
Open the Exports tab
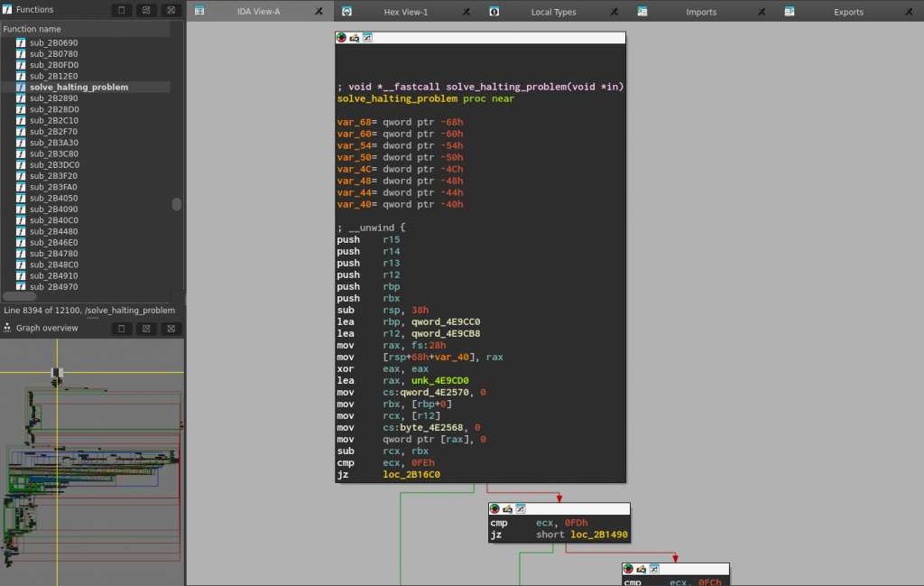tap(848, 11)
